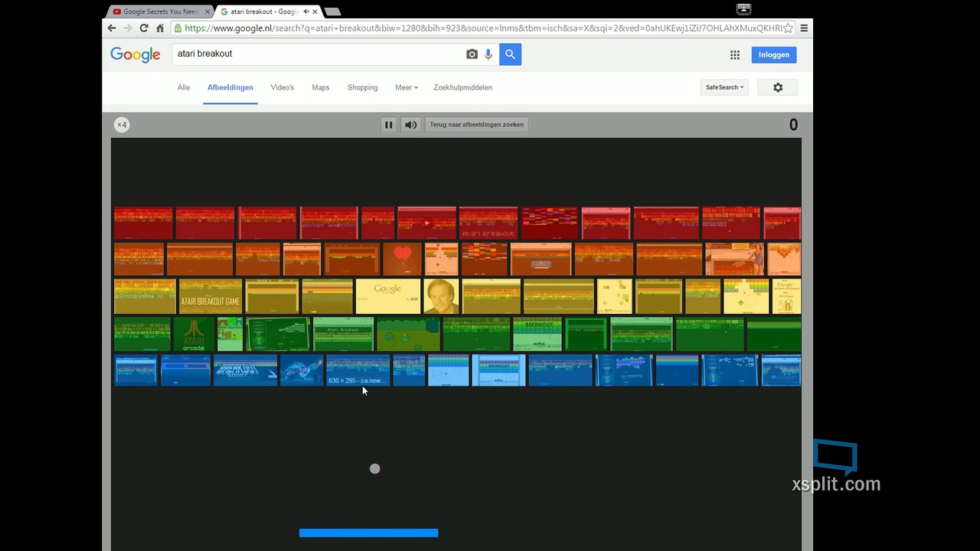Screen dimensions: 980x551
Task: Open a new browser tab
Action: coord(332,11)
